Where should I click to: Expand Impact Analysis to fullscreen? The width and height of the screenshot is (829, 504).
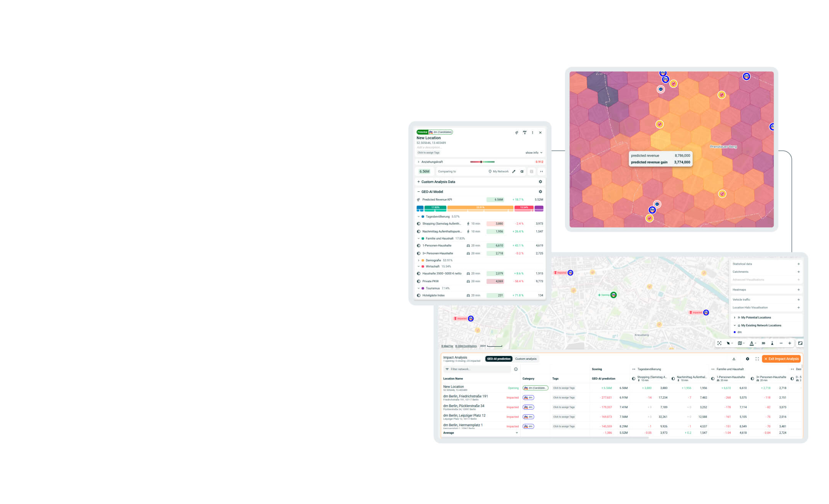[x=757, y=359]
